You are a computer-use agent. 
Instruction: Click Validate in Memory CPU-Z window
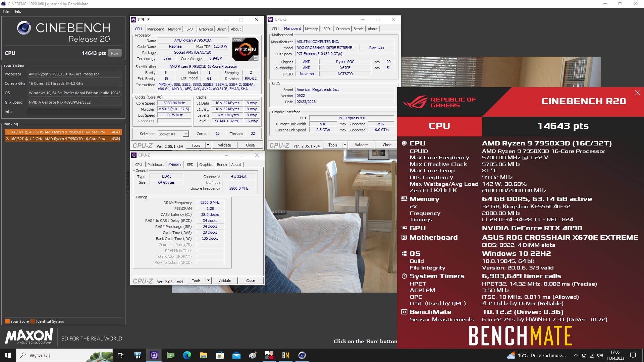[225, 281]
